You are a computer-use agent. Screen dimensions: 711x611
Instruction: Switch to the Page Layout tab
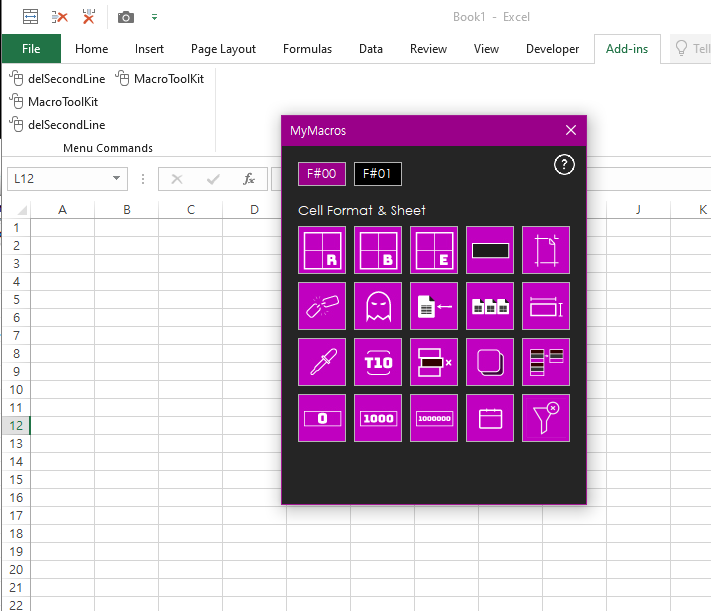point(223,49)
